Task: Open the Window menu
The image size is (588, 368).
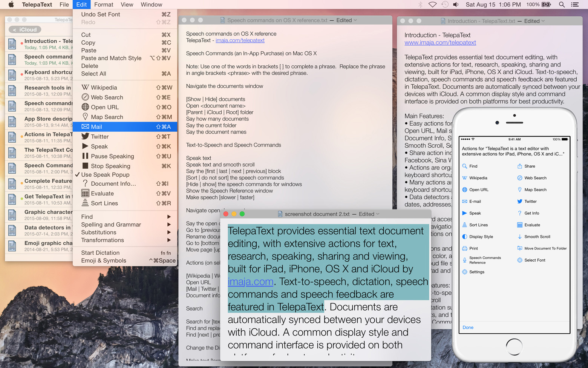Action: pyautogui.click(x=152, y=5)
